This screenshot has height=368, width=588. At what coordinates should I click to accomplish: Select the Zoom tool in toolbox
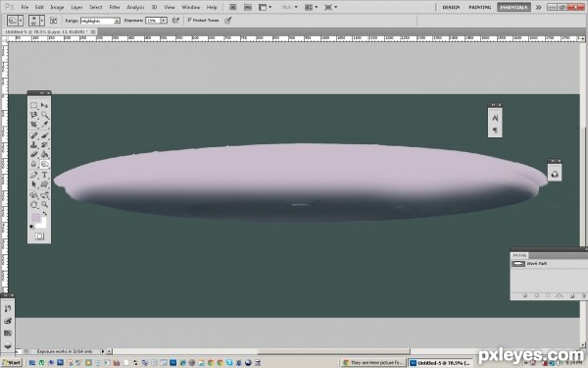pyautogui.click(x=45, y=204)
